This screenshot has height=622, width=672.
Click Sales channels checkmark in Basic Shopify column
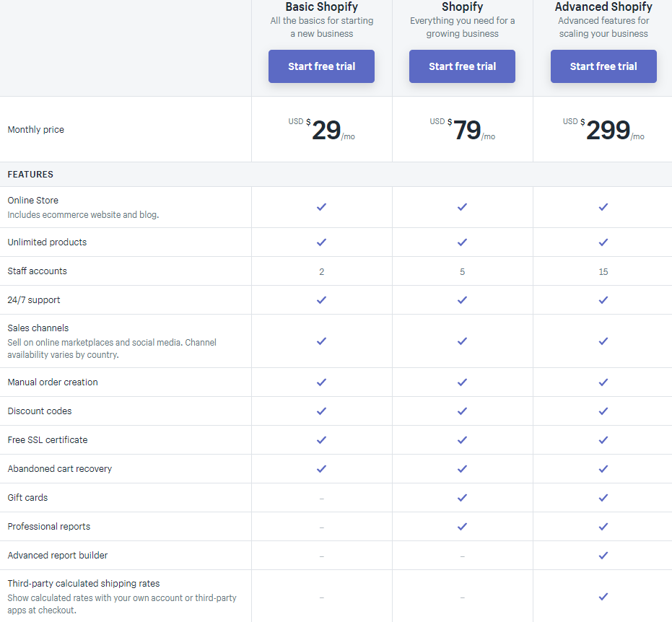[x=321, y=341]
